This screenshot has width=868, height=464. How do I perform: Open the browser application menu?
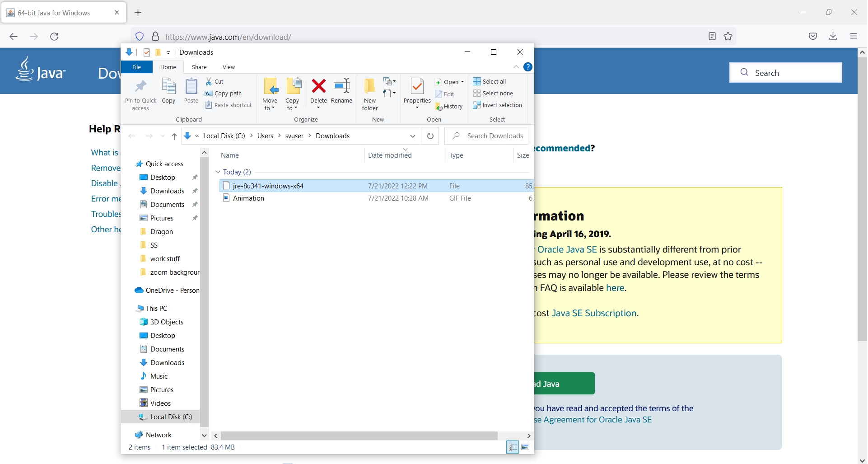(x=853, y=36)
